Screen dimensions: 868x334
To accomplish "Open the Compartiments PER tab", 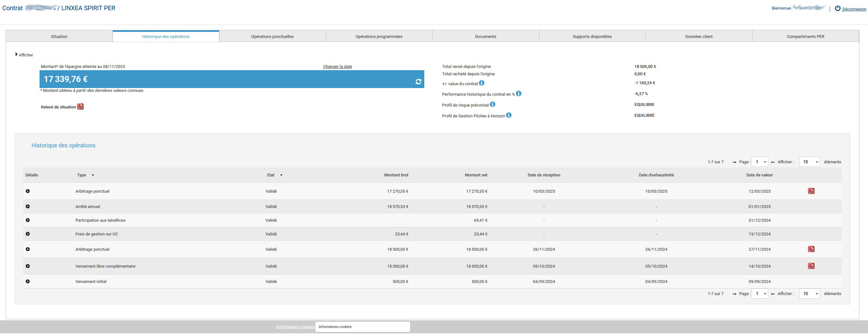I will coord(805,36).
